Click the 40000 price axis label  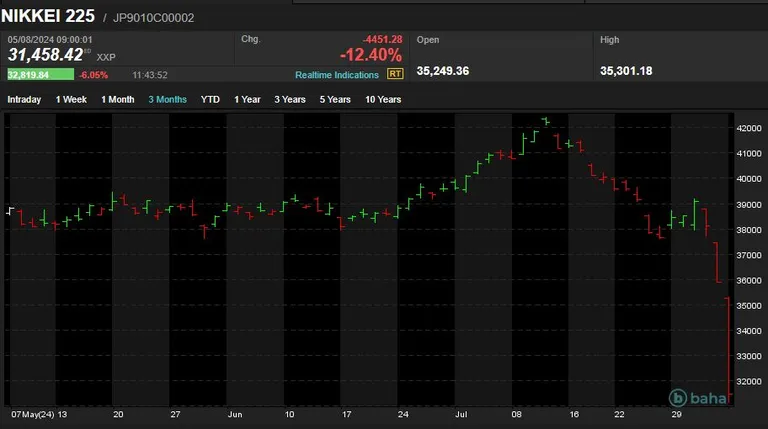tap(749, 179)
